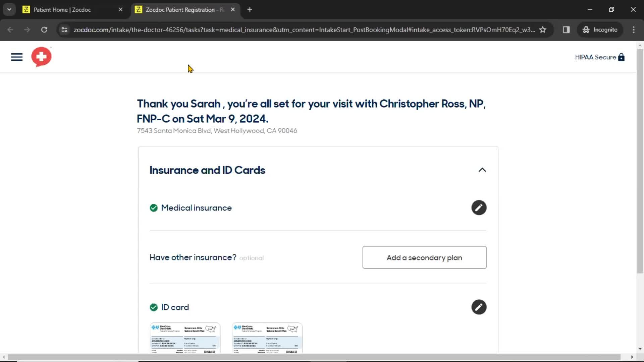Click the Insurance and ID Cards heading
Image resolution: width=644 pixels, height=362 pixels.
point(207,170)
